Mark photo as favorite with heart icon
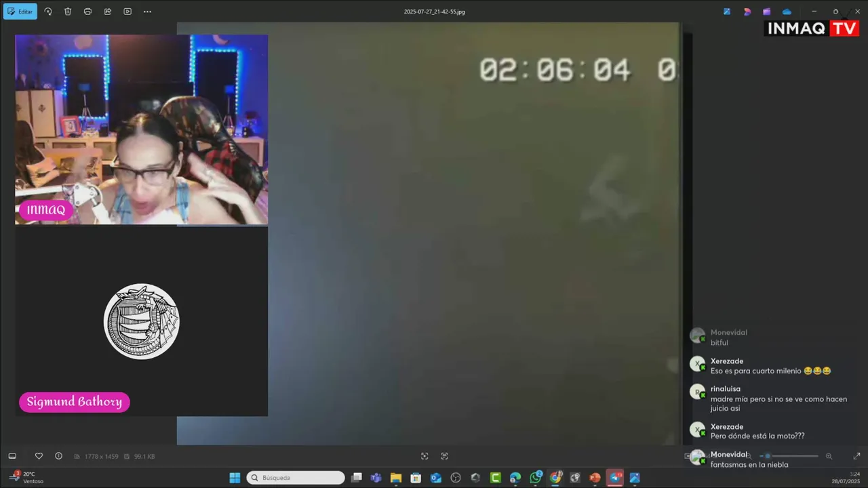The image size is (868, 488). pos(39,456)
